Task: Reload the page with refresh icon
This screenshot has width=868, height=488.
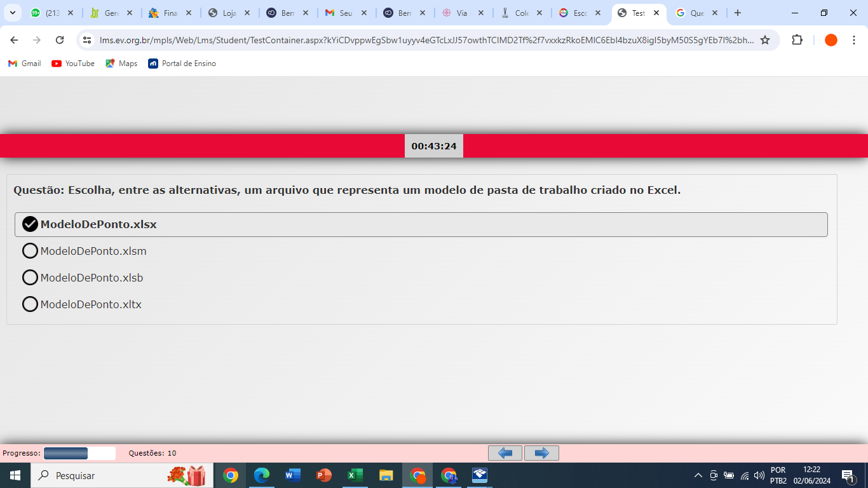Action: click(x=60, y=40)
